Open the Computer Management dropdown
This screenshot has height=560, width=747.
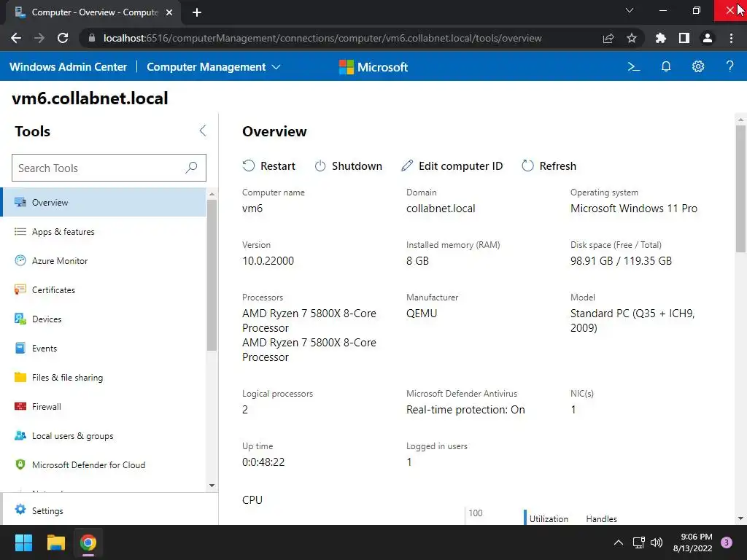tap(214, 66)
